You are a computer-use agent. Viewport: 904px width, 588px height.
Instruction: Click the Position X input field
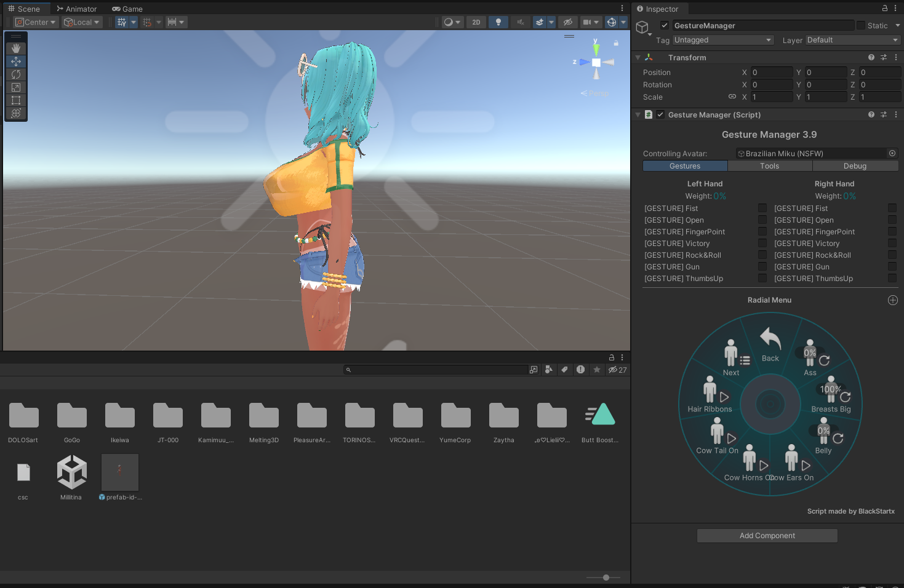(x=772, y=72)
